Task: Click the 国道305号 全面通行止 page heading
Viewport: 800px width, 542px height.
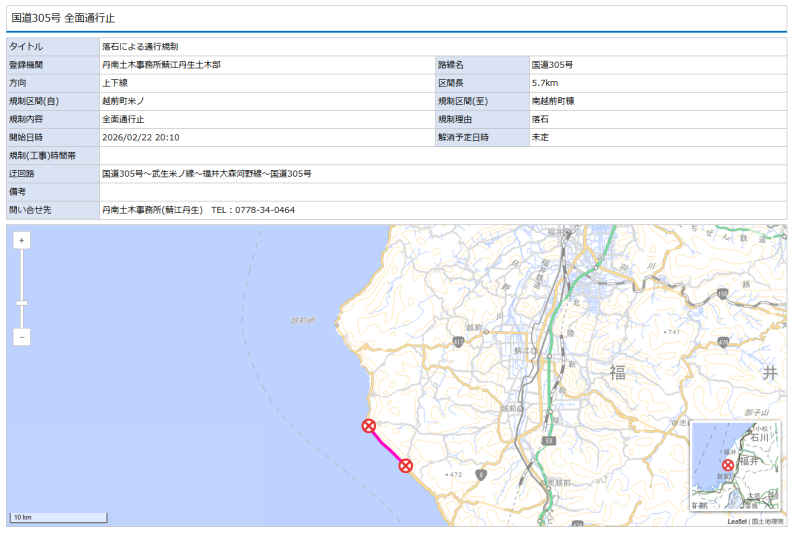Action: (x=63, y=18)
